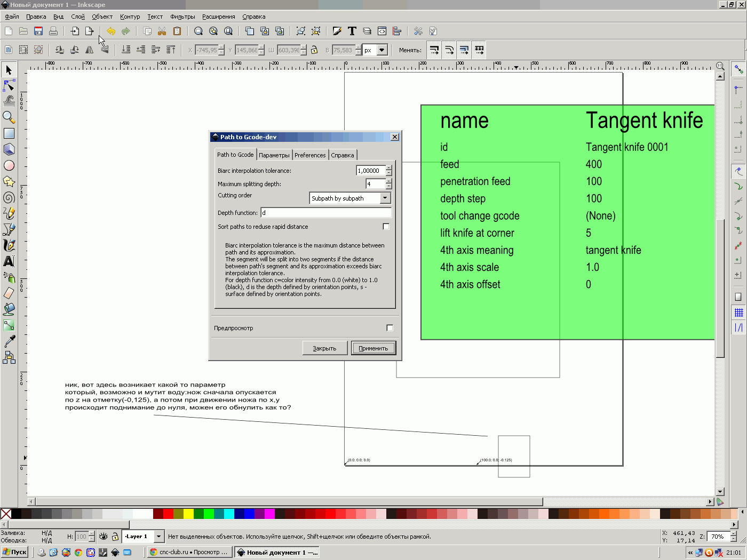Viewport: 747px width, 560px height.
Task: Select the Gradient tool
Action: pos(9,325)
